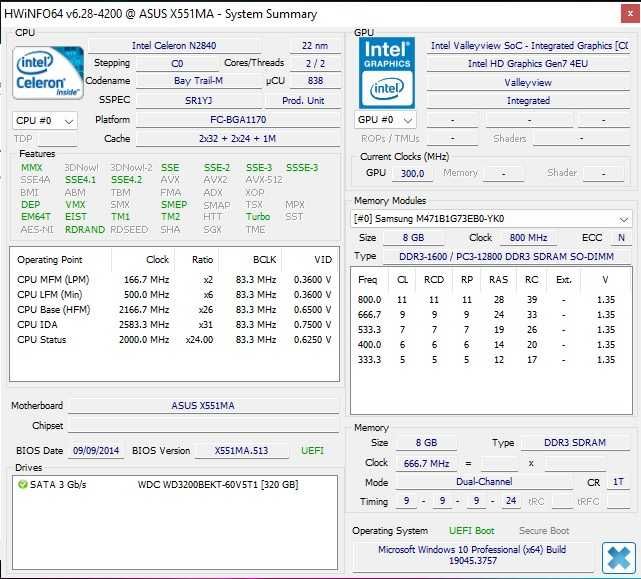
Task: Click the greyed Secure Boot label
Action: 544,531
